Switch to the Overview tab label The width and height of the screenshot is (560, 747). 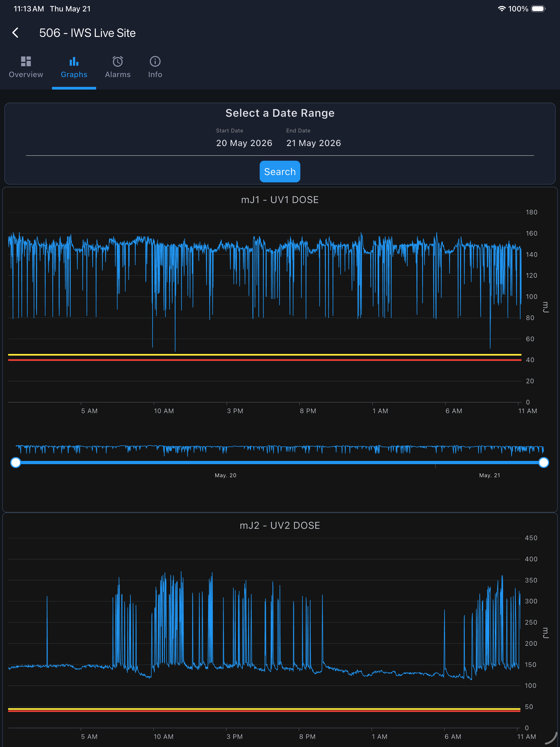26,75
